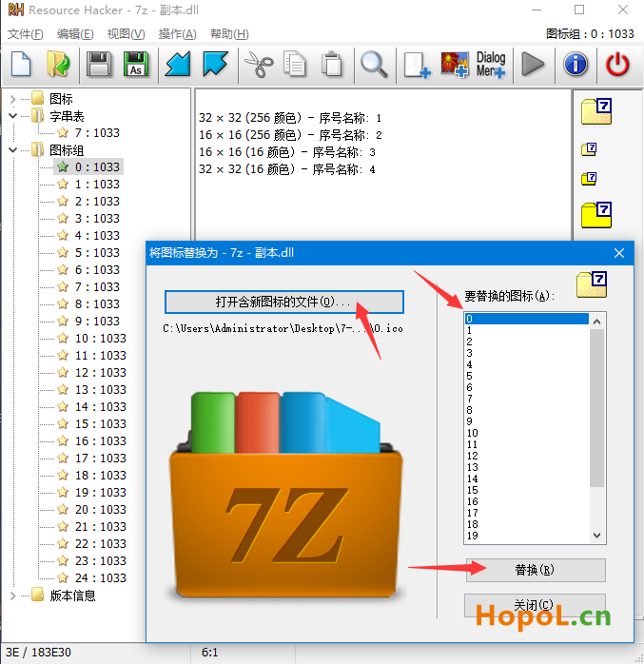Click the 7z icon preview in dialog corner

click(592, 284)
